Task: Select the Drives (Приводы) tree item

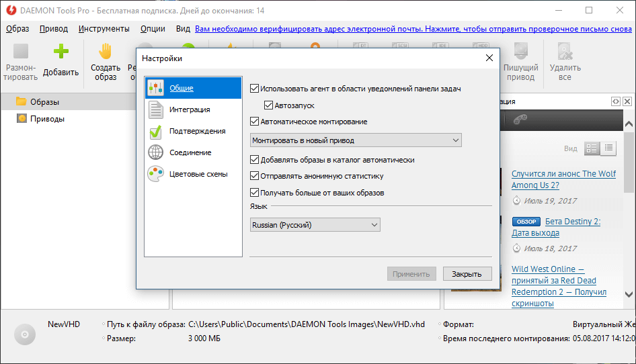Action: [40, 119]
